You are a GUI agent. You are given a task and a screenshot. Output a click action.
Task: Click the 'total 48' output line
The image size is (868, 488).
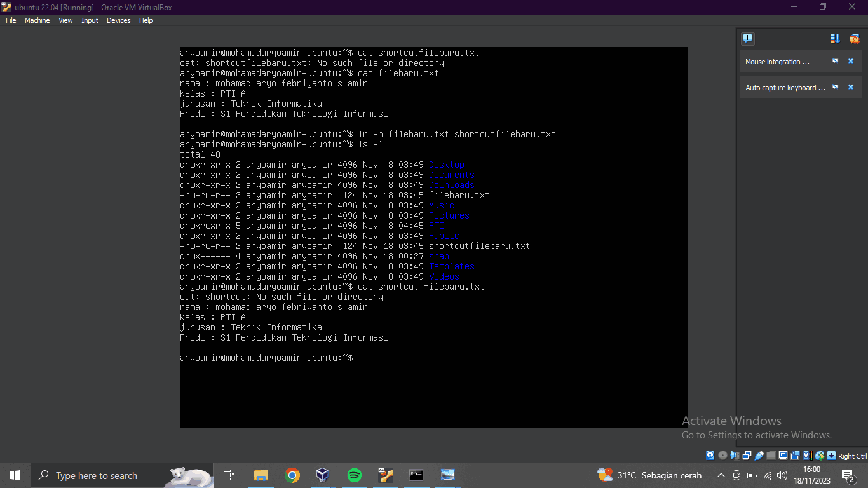click(x=200, y=154)
